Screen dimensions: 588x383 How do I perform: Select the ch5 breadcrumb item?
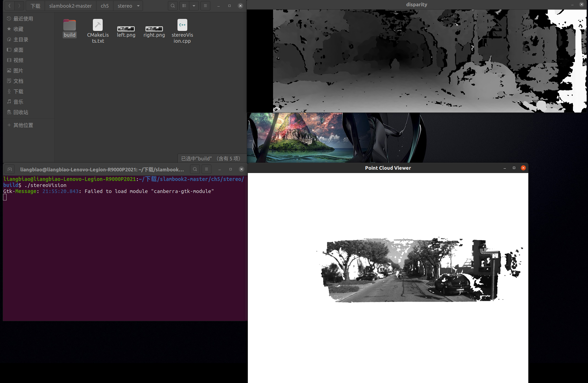pos(105,5)
